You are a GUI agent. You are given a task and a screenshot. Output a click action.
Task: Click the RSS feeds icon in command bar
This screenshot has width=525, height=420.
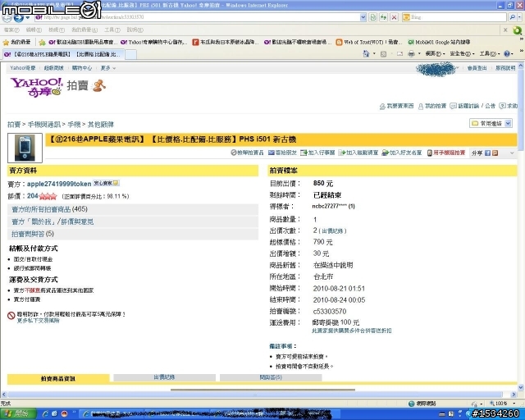(x=384, y=53)
